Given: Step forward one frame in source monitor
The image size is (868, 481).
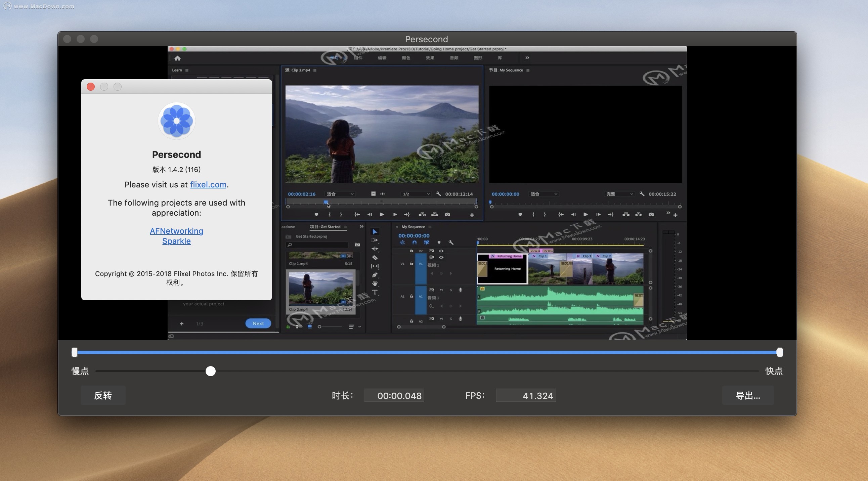Looking at the screenshot, I should point(395,215).
